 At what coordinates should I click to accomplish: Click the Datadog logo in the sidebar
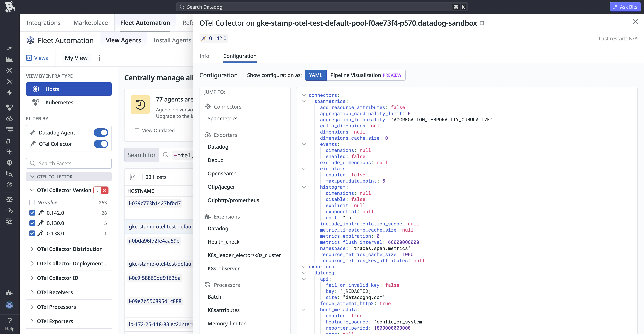pos(10,7)
